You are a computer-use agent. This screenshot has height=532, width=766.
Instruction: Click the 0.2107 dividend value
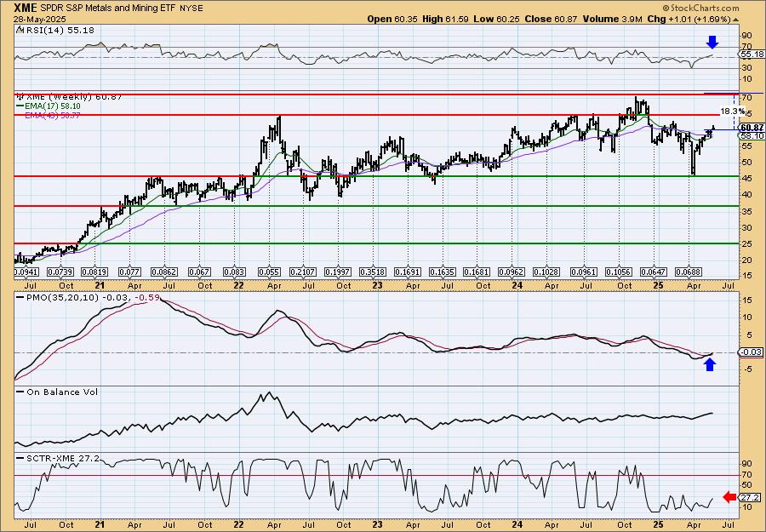point(303,272)
